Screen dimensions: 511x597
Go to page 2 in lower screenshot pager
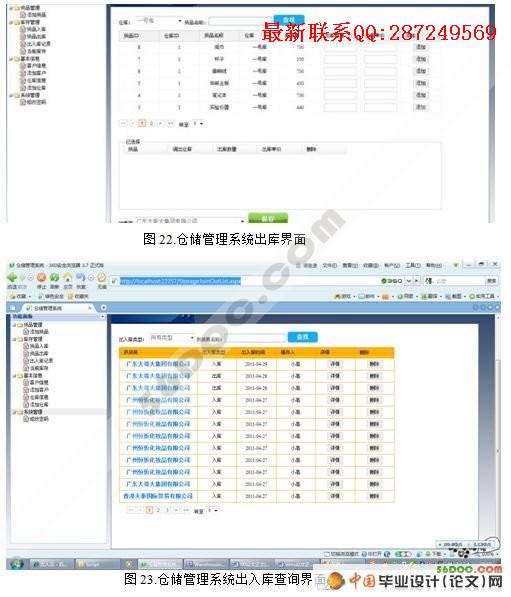point(158,510)
